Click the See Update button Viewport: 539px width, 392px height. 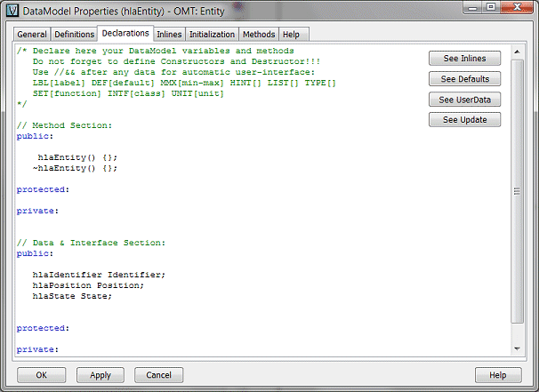464,120
